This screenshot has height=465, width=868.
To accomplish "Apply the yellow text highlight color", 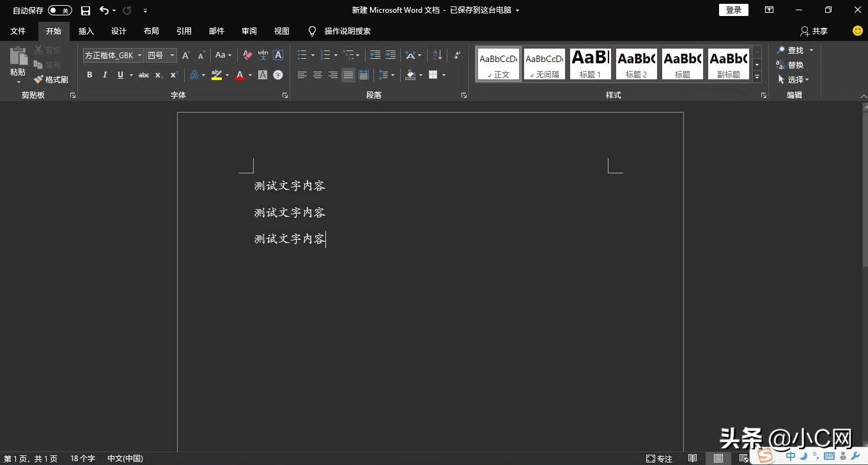I will coord(216,75).
